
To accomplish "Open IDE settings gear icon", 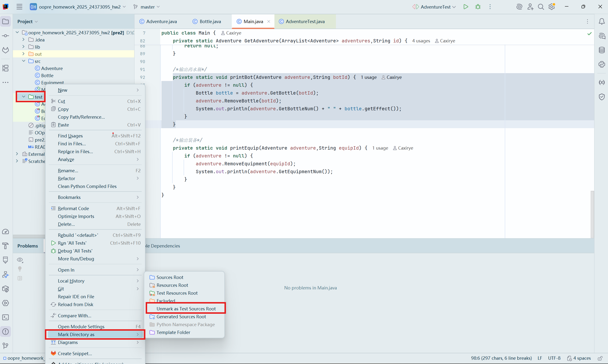I will tap(551, 7).
